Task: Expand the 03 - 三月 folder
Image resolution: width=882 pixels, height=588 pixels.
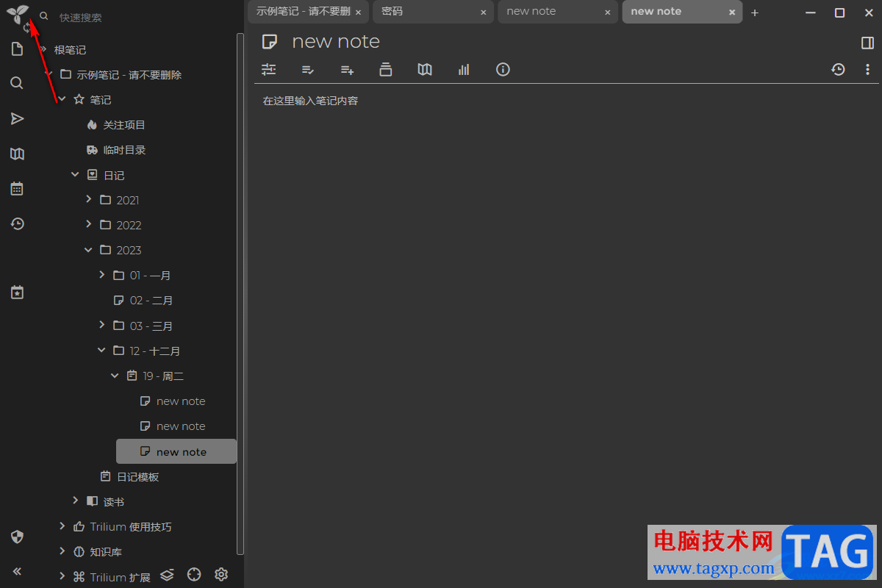Action: coord(101,326)
